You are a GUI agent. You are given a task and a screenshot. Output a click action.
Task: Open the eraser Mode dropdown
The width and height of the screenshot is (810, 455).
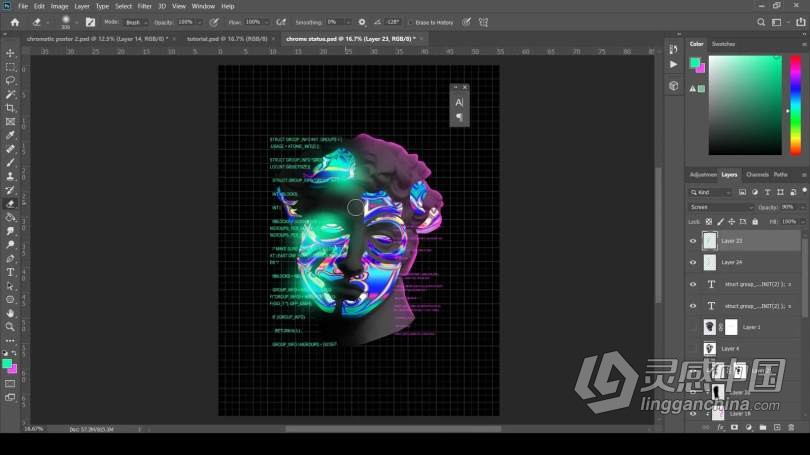(x=133, y=21)
